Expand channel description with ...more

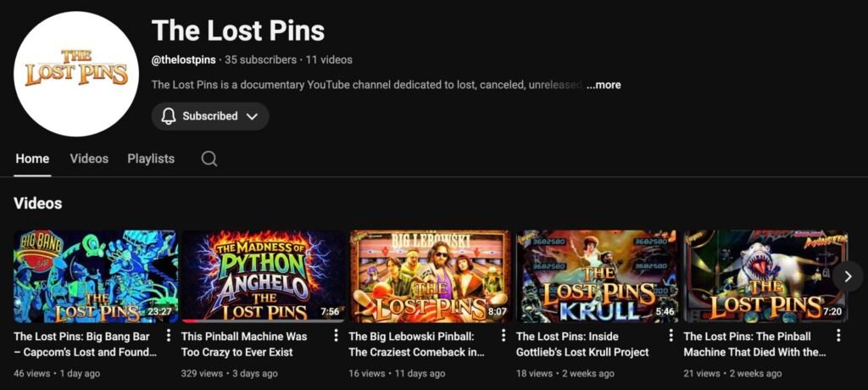tap(604, 85)
